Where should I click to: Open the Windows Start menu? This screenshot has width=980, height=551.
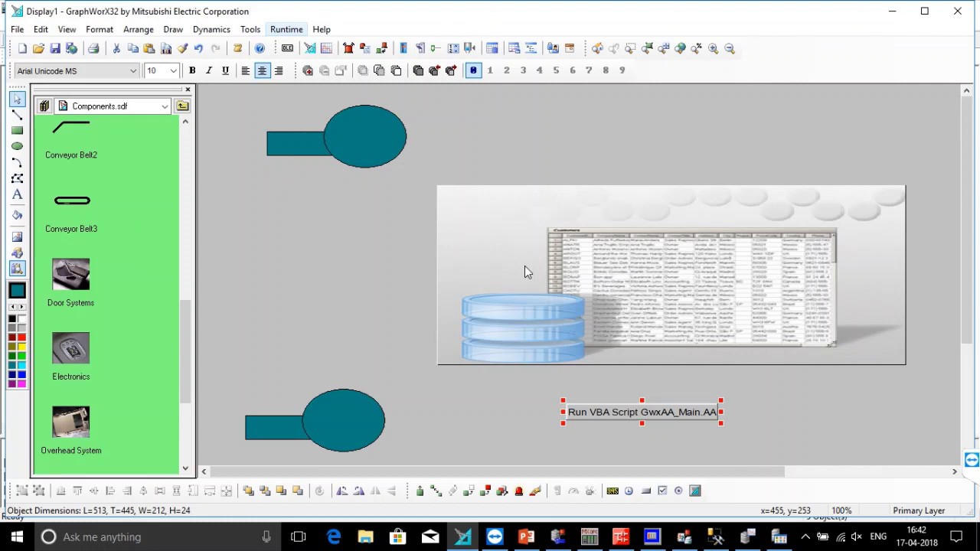[17, 536]
